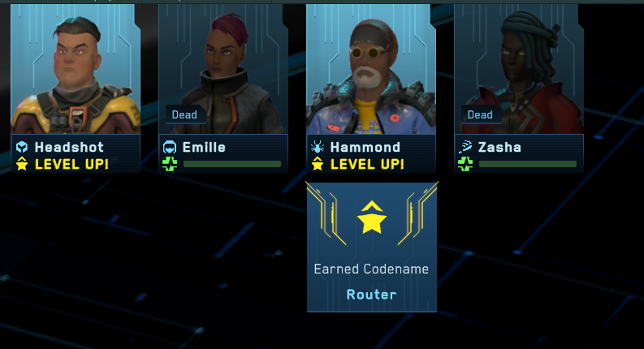The width and height of the screenshot is (644, 349).
Task: Select Headshot's character portrait
Action: tap(76, 69)
